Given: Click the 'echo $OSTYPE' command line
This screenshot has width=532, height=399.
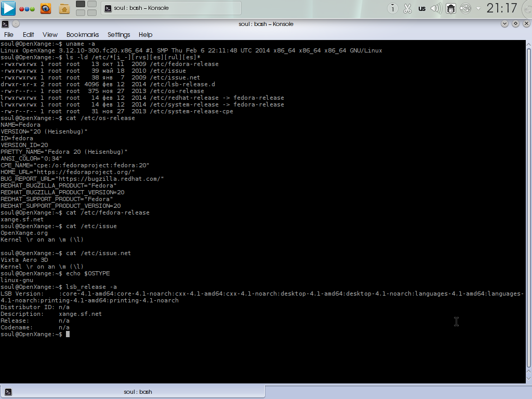Looking at the screenshot, I should click(x=55, y=273).
